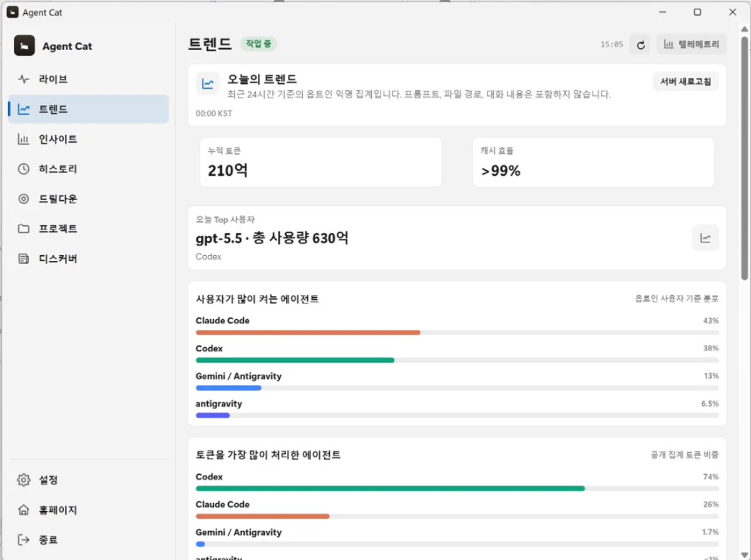This screenshot has height=560, width=751.
Task: Click the Gemini / Antigravity 1.7% token bar
Action: click(457, 544)
